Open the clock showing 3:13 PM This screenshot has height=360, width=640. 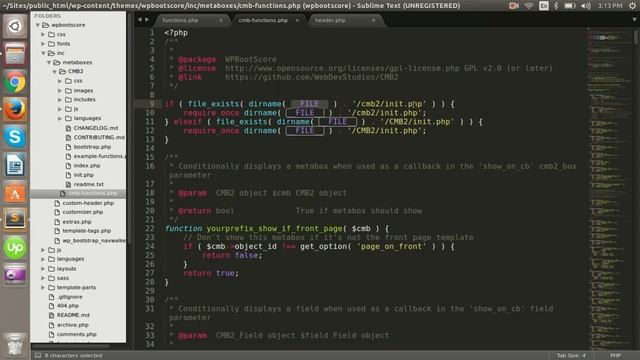coord(610,6)
